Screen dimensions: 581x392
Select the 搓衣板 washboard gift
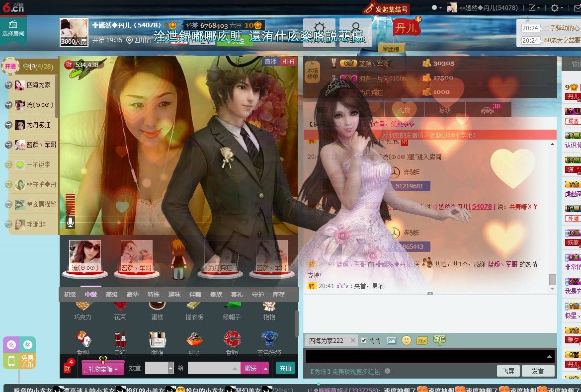click(194, 312)
